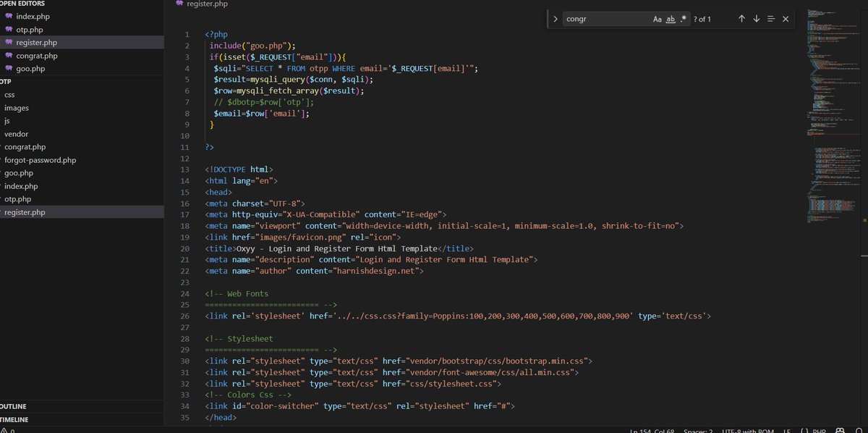
Task: Click the favicon.png link tag line
Action: tap(302, 237)
